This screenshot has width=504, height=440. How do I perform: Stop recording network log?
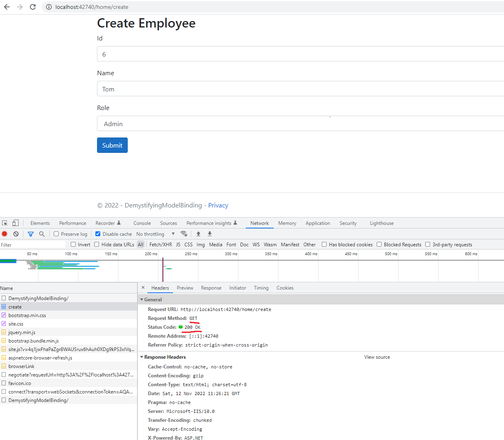pos(4,234)
